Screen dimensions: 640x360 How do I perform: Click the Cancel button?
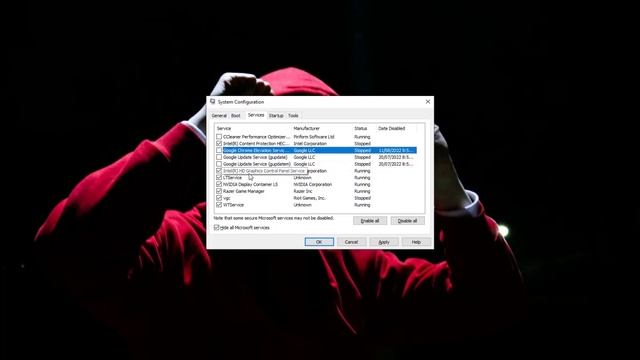[351, 242]
